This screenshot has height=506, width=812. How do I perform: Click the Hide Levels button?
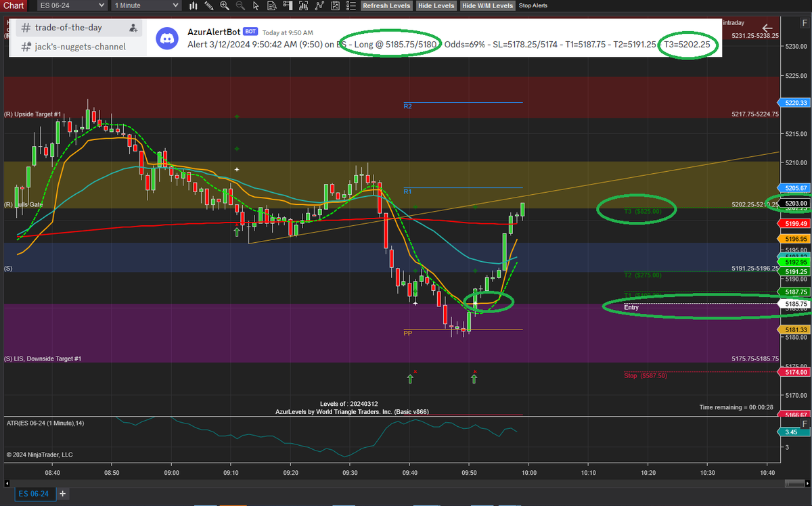[x=436, y=5]
